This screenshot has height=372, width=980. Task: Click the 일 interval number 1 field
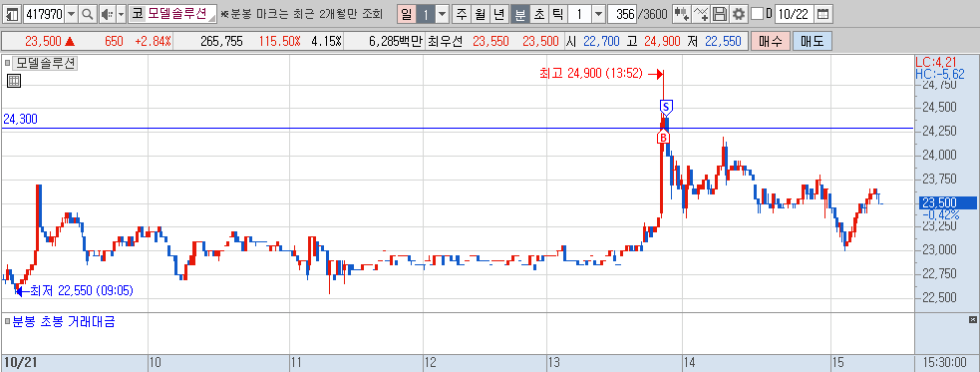pos(425,14)
